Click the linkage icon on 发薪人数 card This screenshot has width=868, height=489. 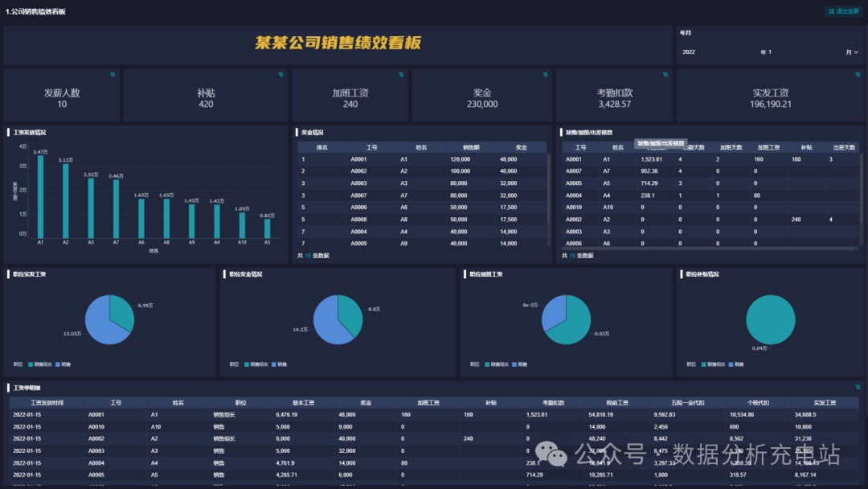(113, 75)
